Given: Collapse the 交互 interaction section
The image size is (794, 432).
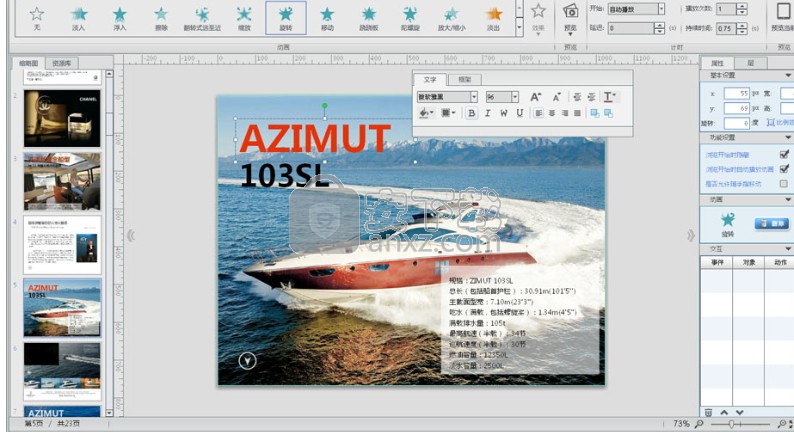Looking at the screenshot, I should (x=788, y=249).
